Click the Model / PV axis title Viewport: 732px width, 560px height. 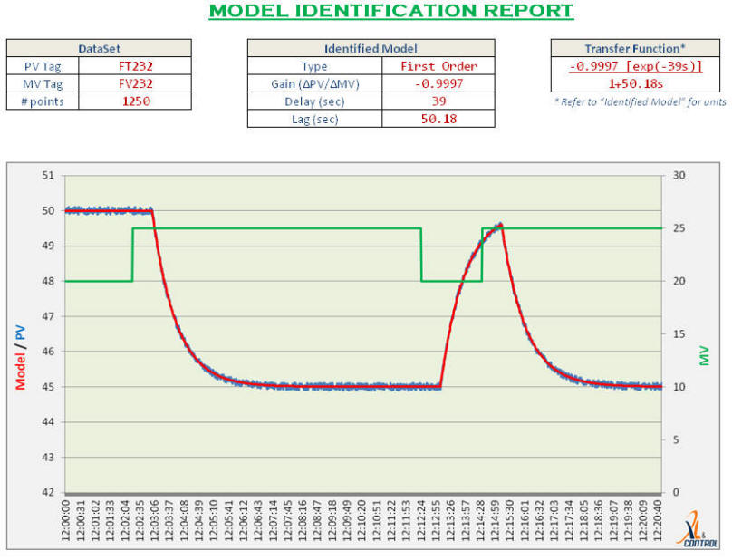point(20,357)
